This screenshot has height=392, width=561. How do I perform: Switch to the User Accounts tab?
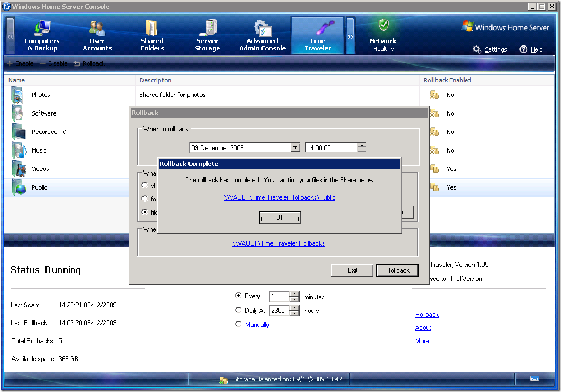click(97, 36)
